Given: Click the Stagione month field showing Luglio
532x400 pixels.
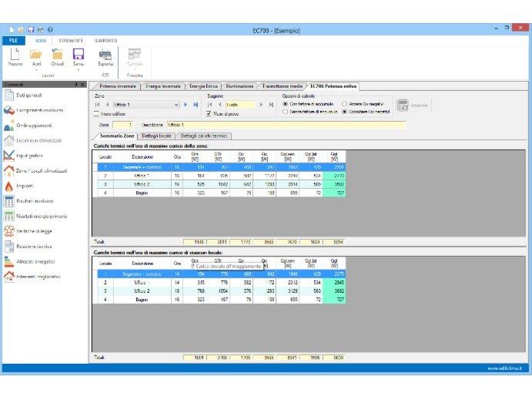Looking at the screenshot, I should point(240,105).
